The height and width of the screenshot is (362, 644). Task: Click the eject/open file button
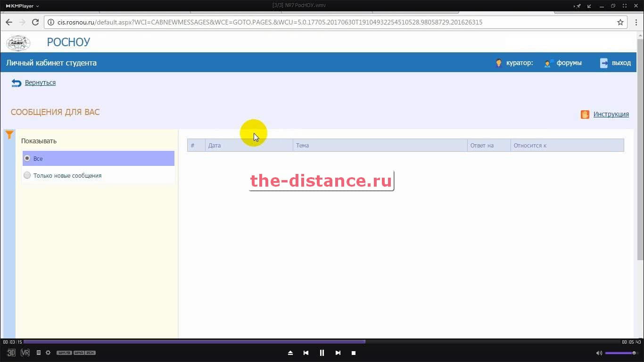(290, 353)
